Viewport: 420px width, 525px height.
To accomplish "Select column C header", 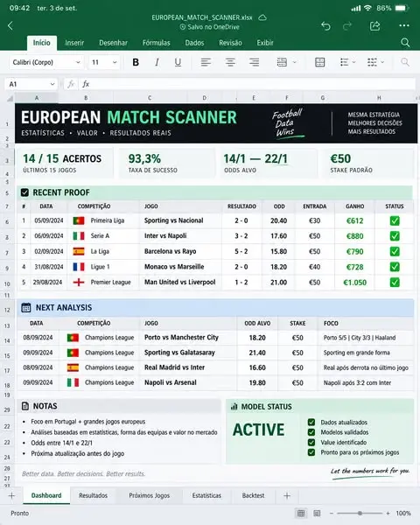I will coord(150,98).
